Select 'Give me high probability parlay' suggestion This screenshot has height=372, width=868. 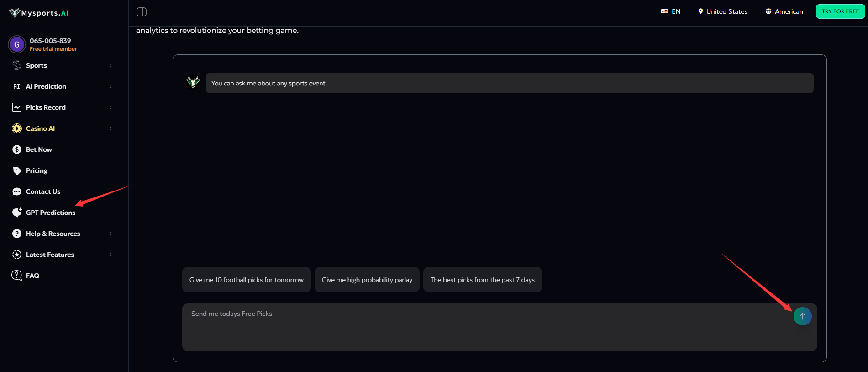click(367, 280)
